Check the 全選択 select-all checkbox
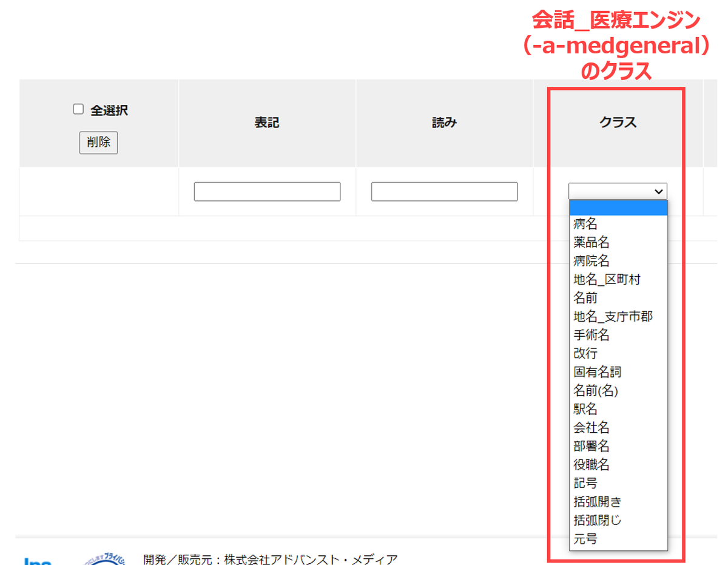 pos(78,109)
